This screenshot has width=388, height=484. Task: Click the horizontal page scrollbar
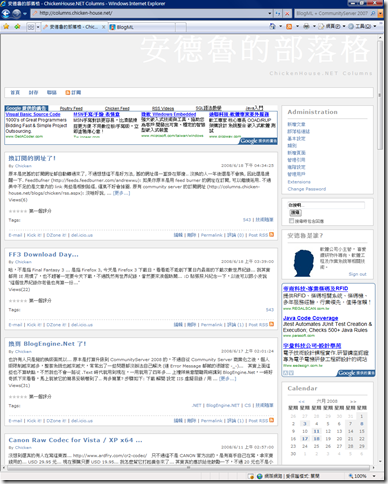[188, 467]
